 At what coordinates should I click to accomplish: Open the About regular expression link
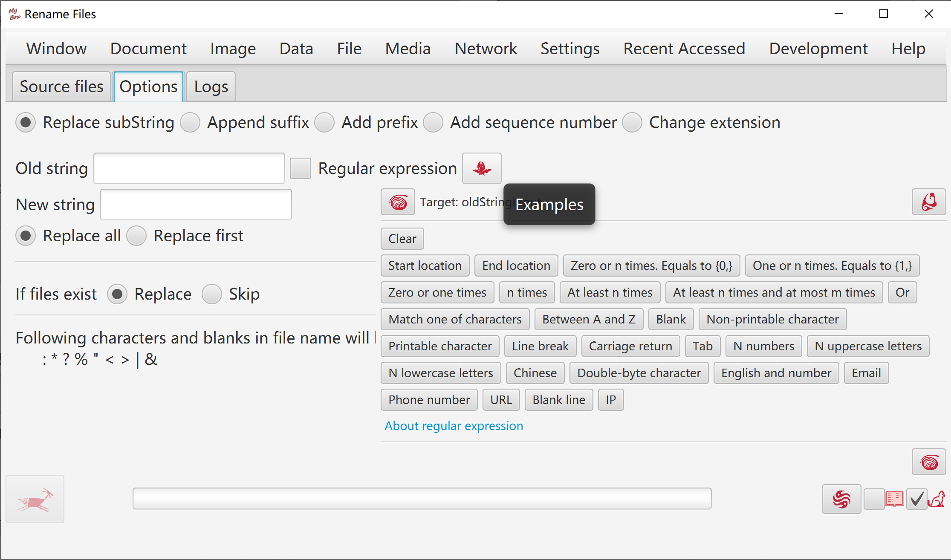coord(454,426)
